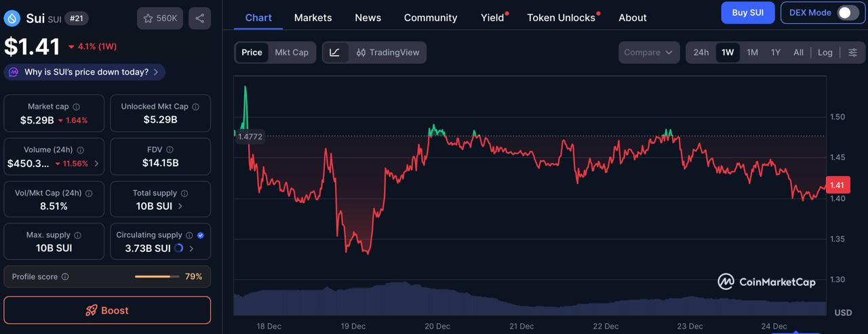The image size is (868, 334).
Task: Click the Sui droplet logo icon
Action: (x=12, y=18)
